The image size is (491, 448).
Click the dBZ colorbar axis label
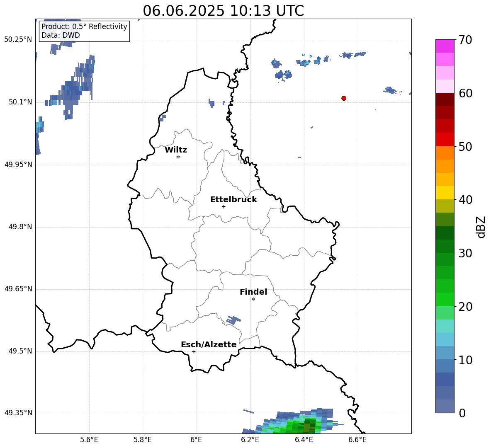481,227
